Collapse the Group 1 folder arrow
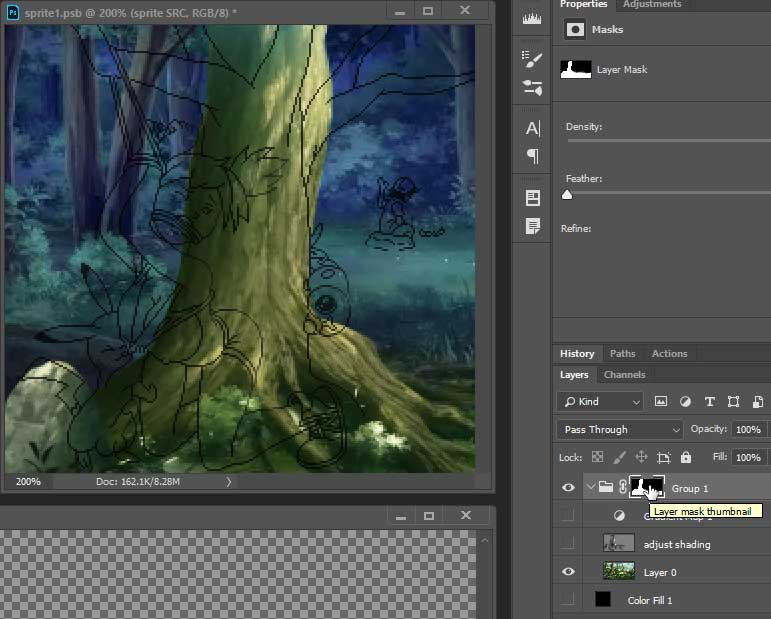This screenshot has width=771, height=619. click(x=590, y=488)
